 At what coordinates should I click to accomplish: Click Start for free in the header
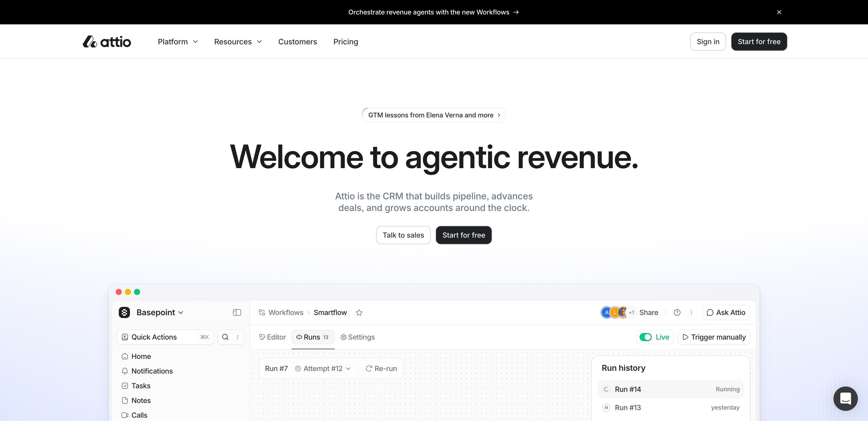coord(759,42)
